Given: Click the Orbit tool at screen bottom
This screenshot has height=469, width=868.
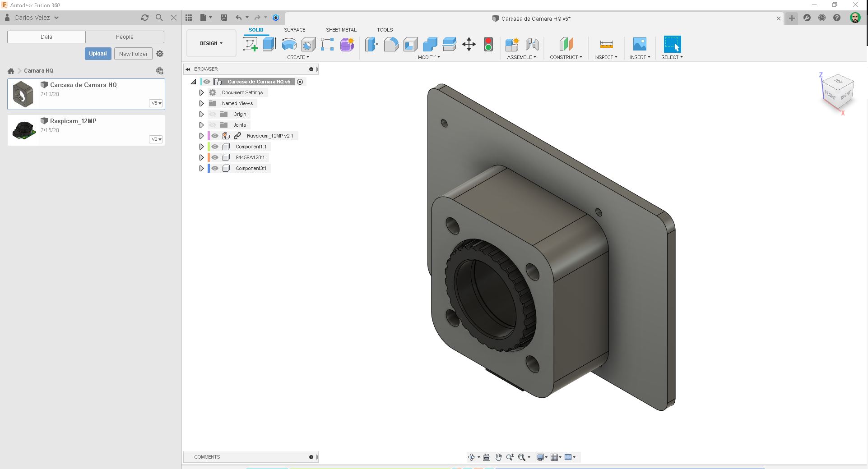Looking at the screenshot, I should click(472, 457).
